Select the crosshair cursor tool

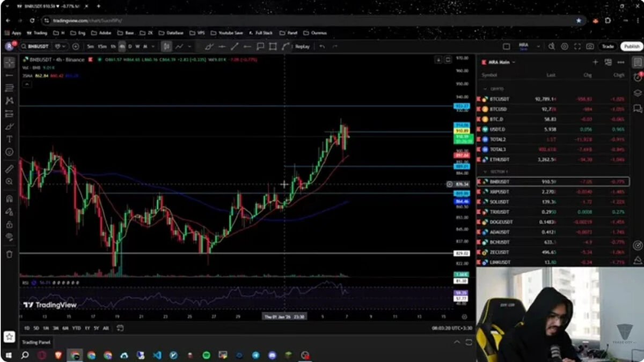tap(9, 62)
